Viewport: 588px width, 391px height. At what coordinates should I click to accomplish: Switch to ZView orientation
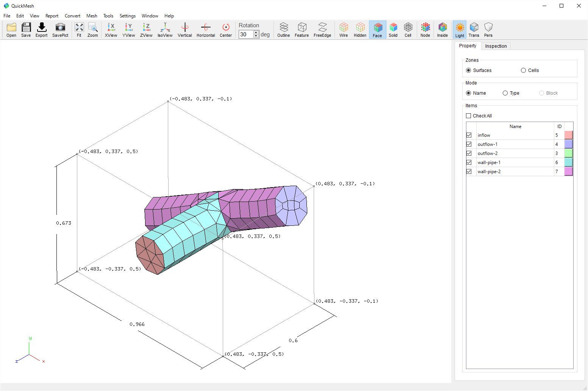[x=146, y=30]
